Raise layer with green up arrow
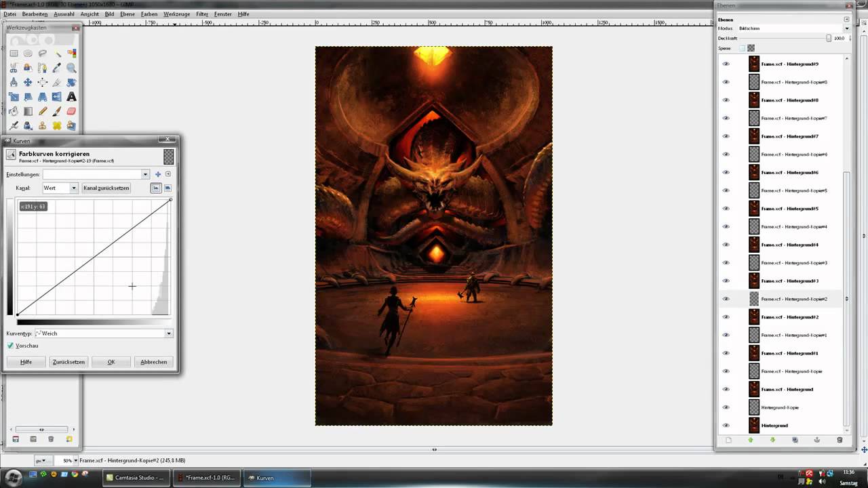Image resolution: width=868 pixels, height=488 pixels. coord(751,440)
